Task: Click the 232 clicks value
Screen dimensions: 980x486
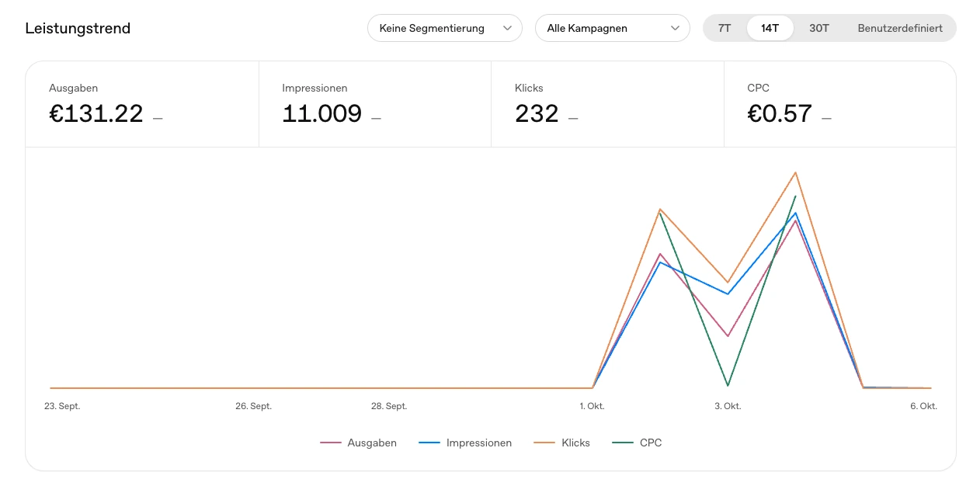Action: [537, 114]
